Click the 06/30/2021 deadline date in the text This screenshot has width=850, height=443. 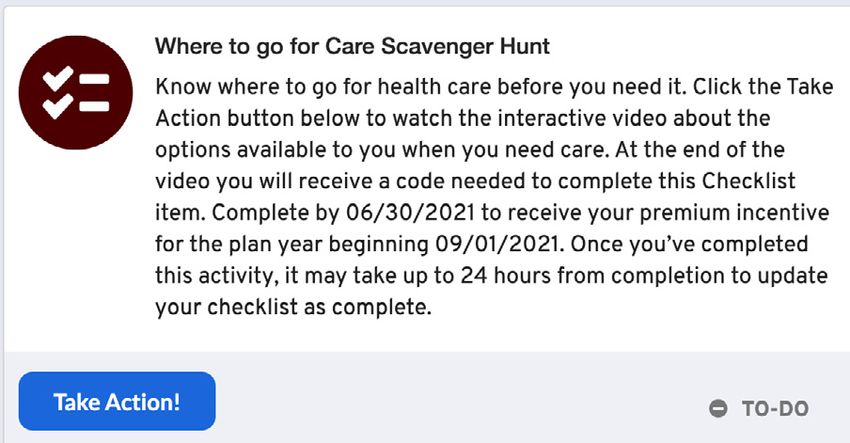(410, 213)
